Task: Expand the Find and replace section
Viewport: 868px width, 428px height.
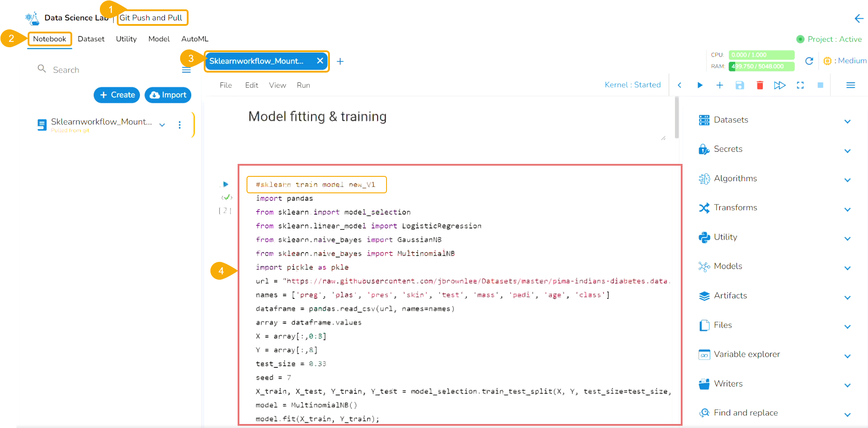Action: click(847, 414)
